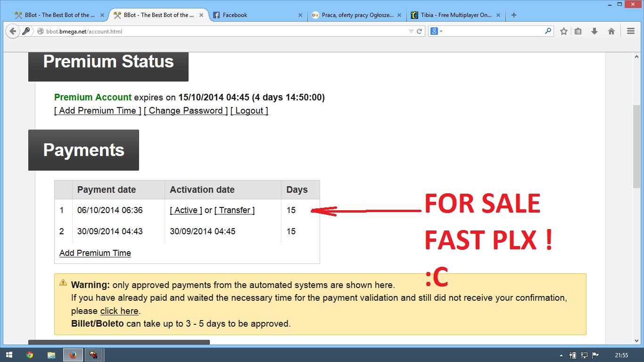Image resolution: width=644 pixels, height=362 pixels.
Task: Open Chrome from the Windows taskbar
Action: click(x=30, y=355)
